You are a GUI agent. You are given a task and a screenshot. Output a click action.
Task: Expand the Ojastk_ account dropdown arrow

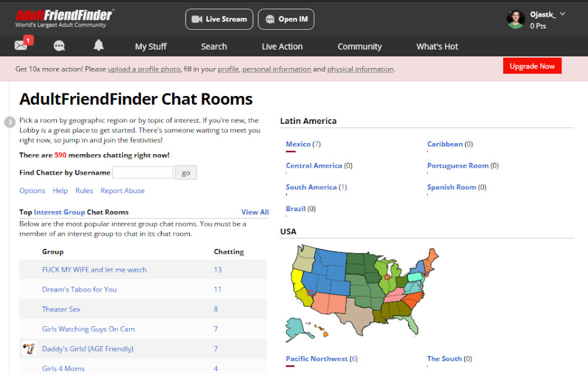pyautogui.click(x=562, y=14)
